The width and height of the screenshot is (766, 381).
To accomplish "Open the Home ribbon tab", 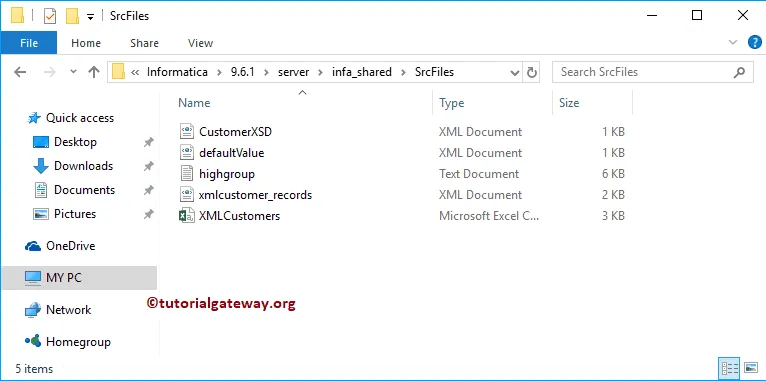I will (x=86, y=43).
